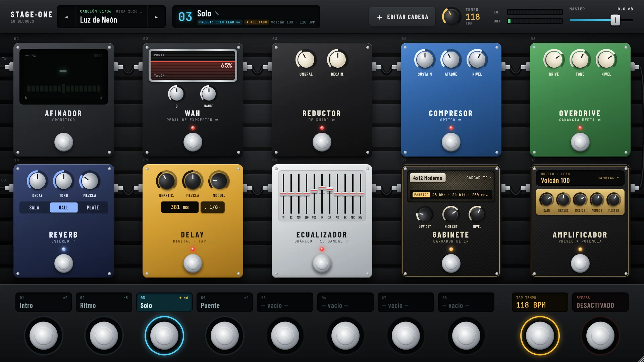Click the Editar Cadena button

tap(402, 17)
